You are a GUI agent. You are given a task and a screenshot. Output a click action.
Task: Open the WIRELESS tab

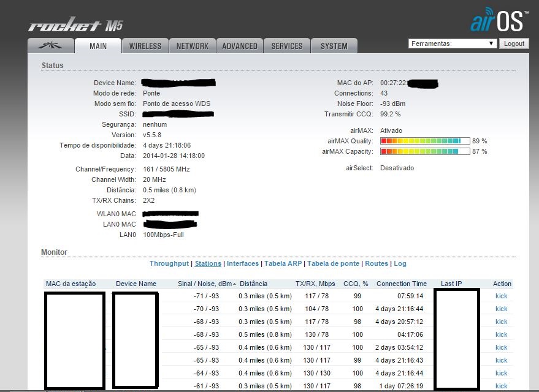point(145,46)
